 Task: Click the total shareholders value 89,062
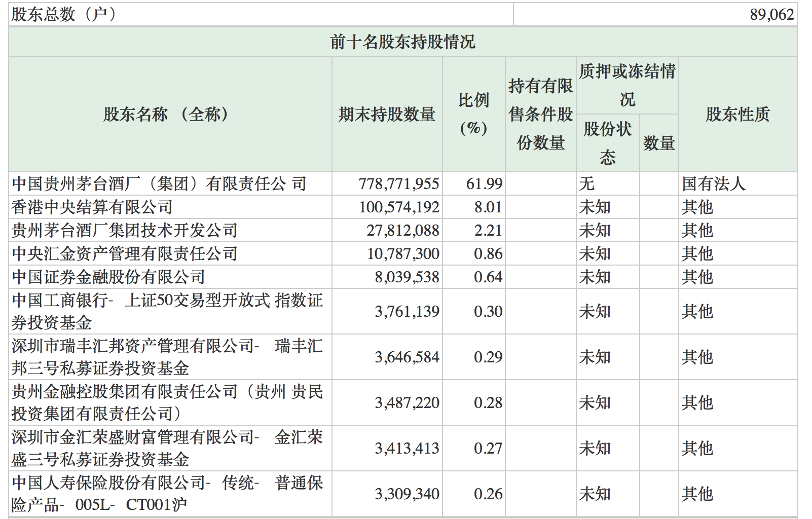click(x=771, y=14)
